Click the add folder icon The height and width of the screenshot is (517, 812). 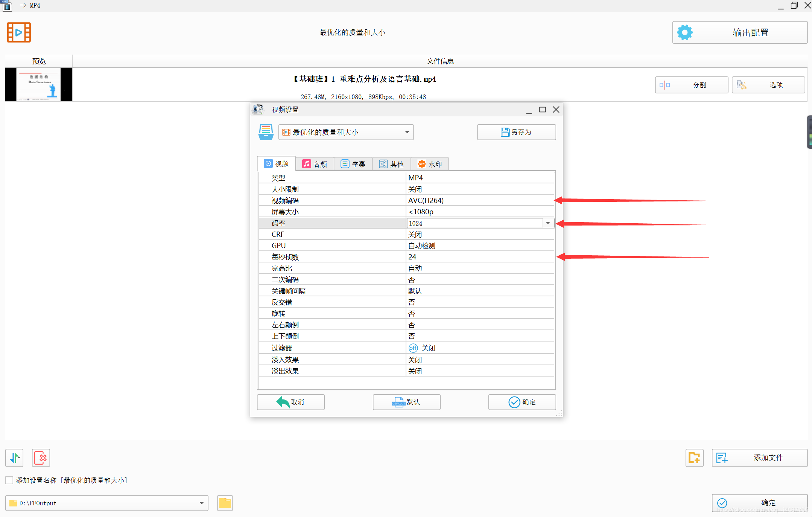[x=694, y=458]
